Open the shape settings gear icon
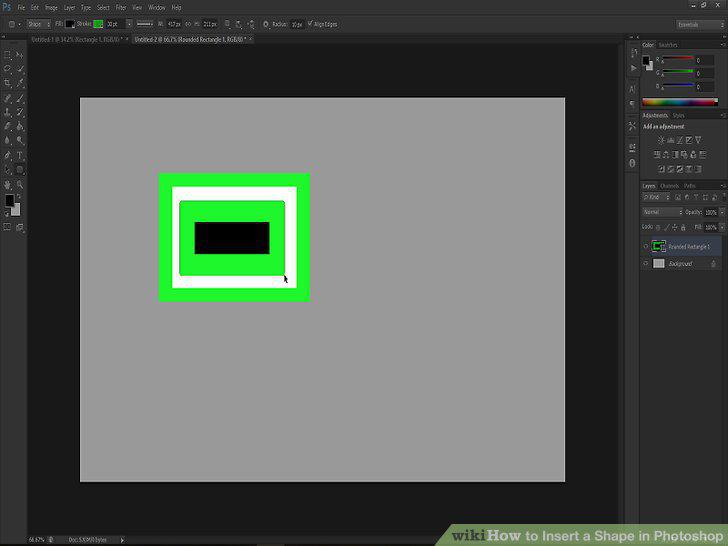Image resolution: width=728 pixels, height=546 pixels. point(266,24)
